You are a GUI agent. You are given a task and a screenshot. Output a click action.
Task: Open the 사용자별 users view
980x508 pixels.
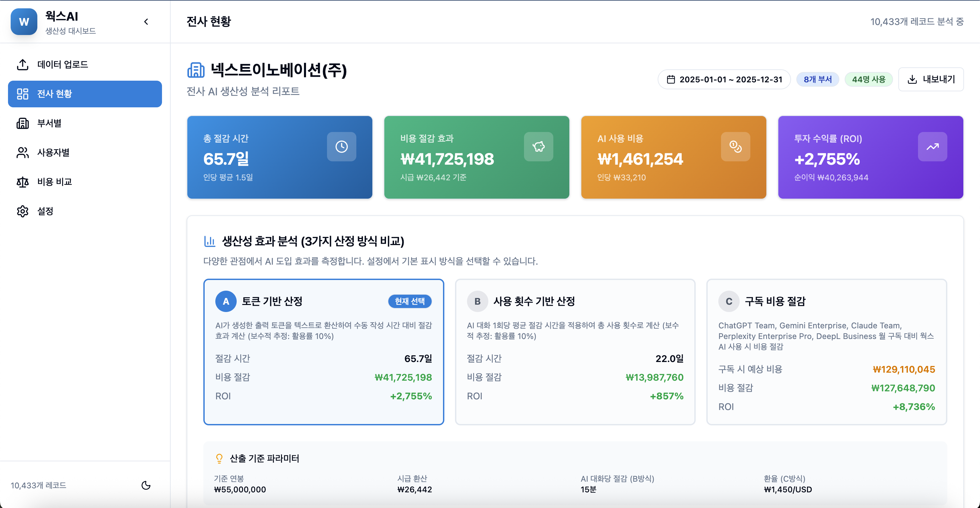[x=53, y=152]
